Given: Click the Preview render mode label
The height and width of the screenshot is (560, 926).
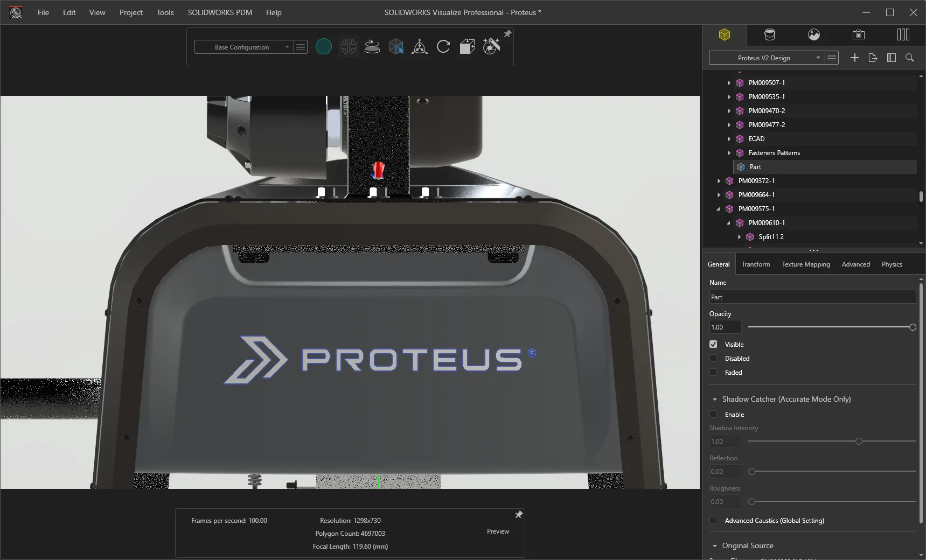Looking at the screenshot, I should point(498,531).
